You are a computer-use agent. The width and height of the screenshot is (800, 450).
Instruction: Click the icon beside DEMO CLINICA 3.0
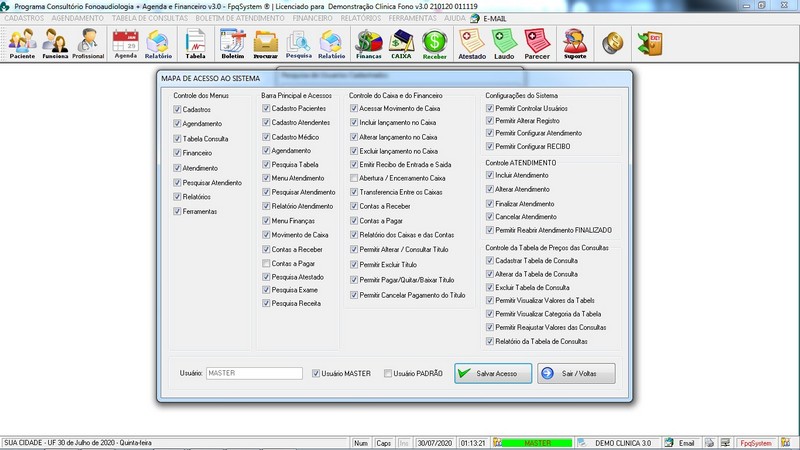click(x=582, y=443)
